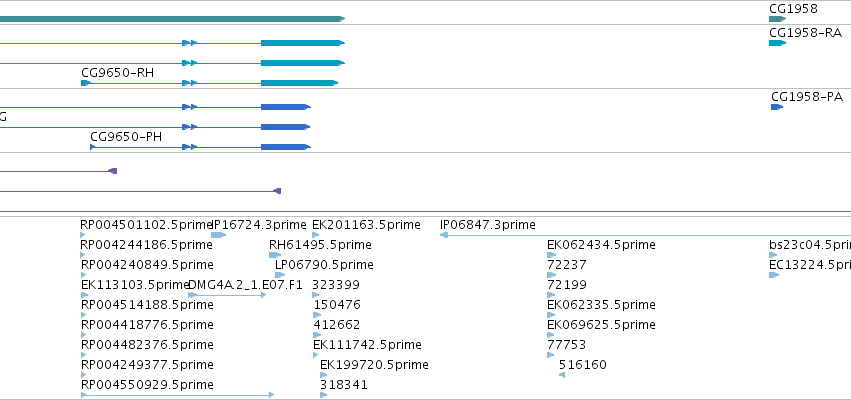Select the thick teal gene bar at top
Screen dimensions: 851x400
(x=172, y=19)
